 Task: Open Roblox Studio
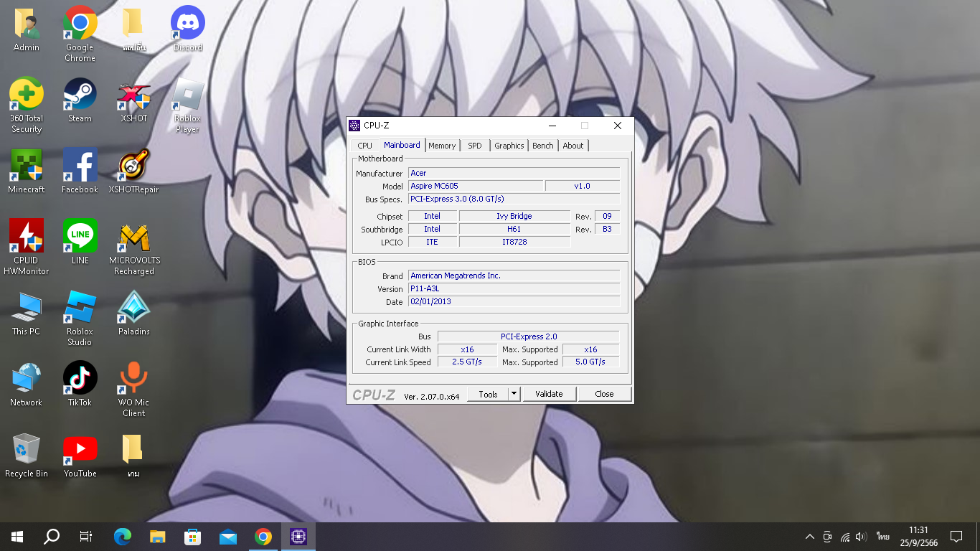click(x=80, y=318)
